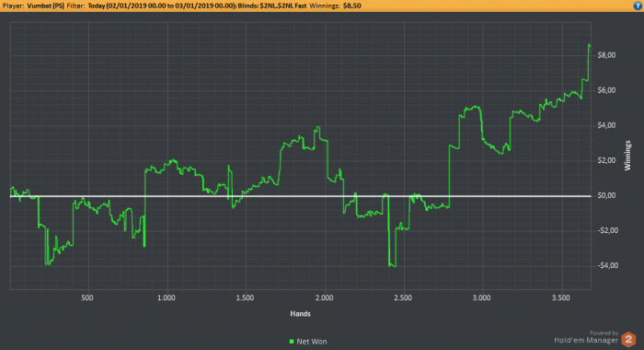The width and height of the screenshot is (644, 350).
Task: Click the 3.500 hands x-axis label
Action: [561, 297]
